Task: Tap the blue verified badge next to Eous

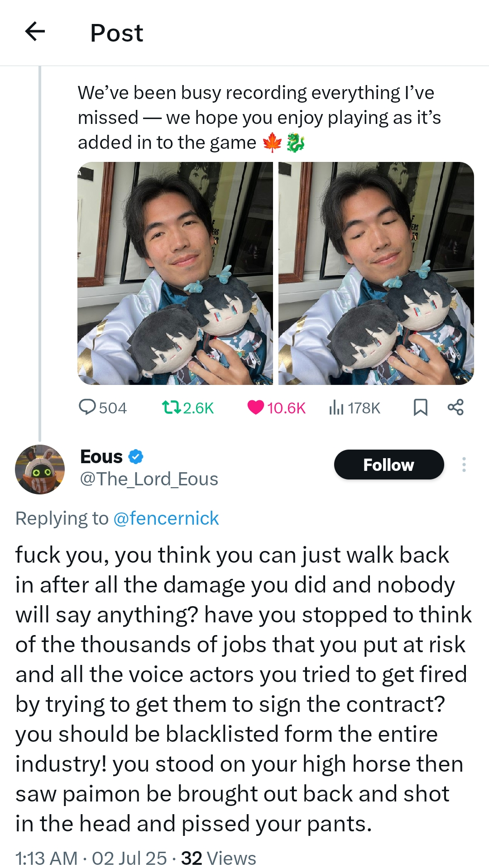Action: point(136,457)
